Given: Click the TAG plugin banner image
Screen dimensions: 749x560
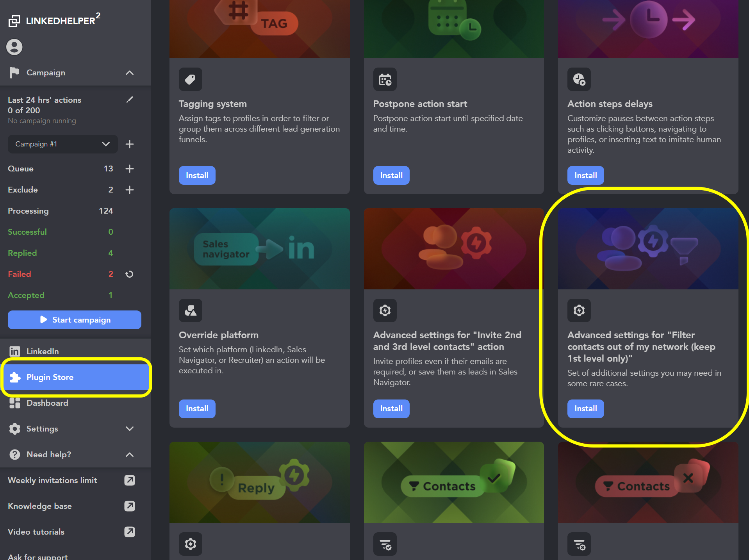Looking at the screenshot, I should click(260, 29).
